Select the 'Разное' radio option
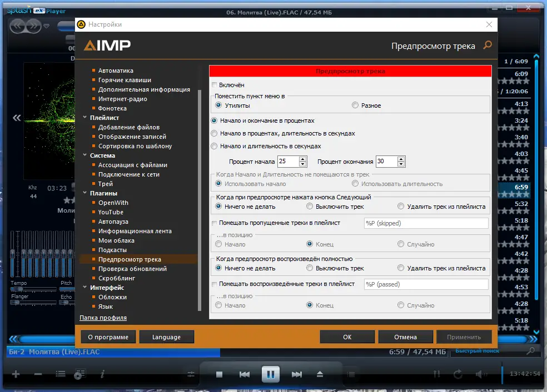Screen dimensions: 547x392 (355, 105)
